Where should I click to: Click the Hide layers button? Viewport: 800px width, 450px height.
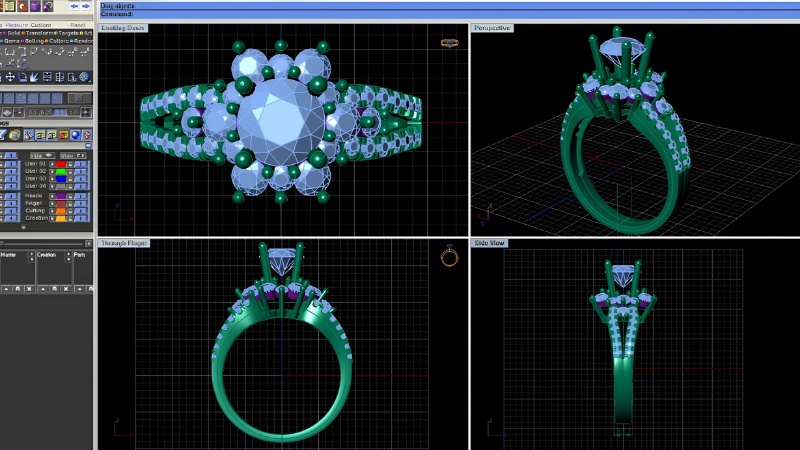coord(42,156)
